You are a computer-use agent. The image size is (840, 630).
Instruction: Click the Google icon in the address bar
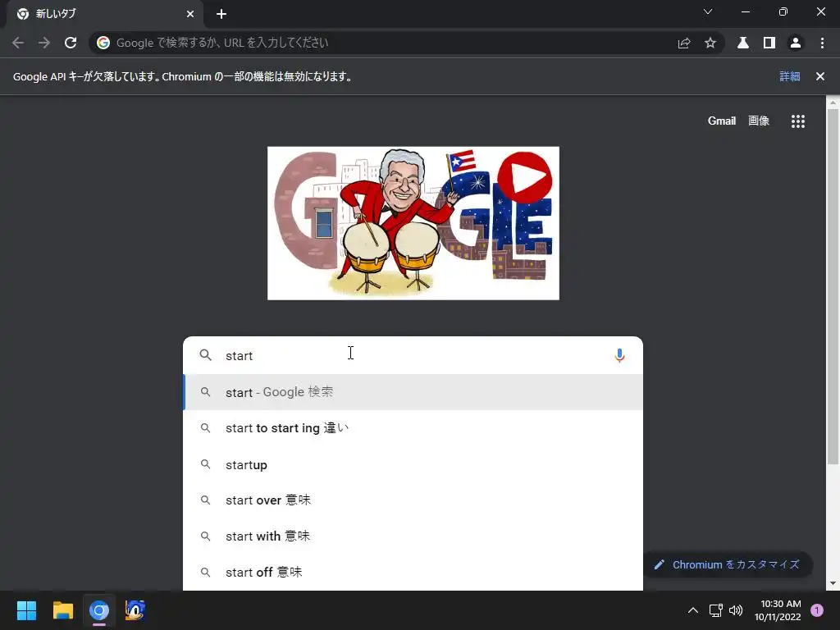point(103,43)
